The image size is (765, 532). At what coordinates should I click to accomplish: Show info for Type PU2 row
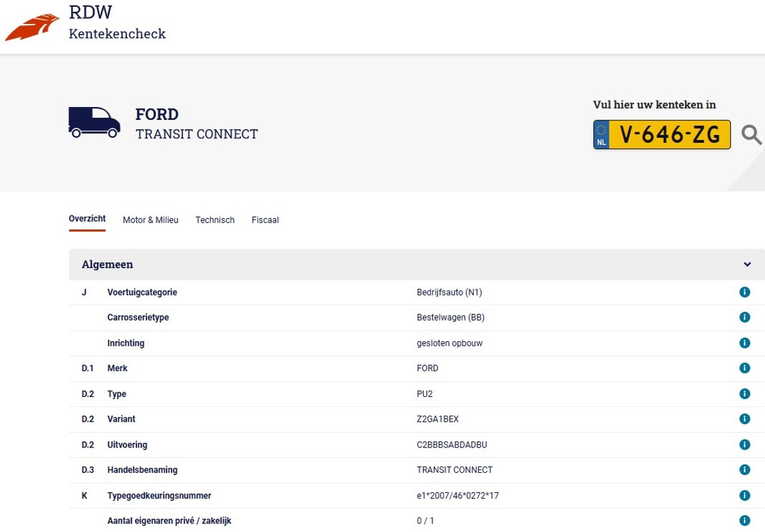(744, 394)
